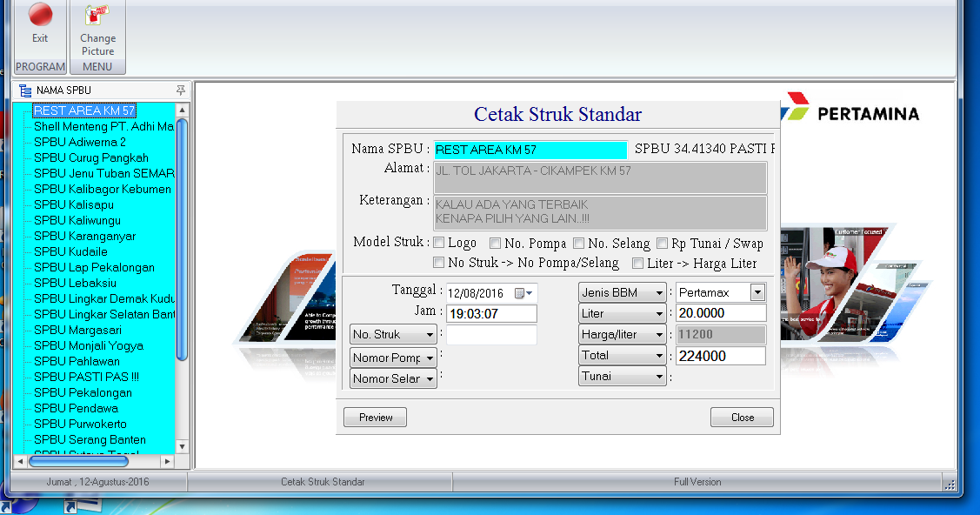Select Shell Menteng PT. Adhi Ma entry

point(103,126)
